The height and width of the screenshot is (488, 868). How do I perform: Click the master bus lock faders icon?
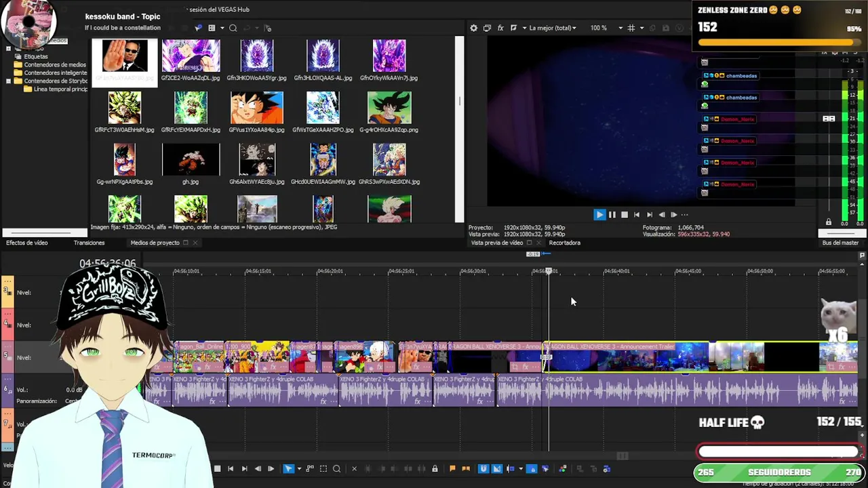click(x=828, y=222)
